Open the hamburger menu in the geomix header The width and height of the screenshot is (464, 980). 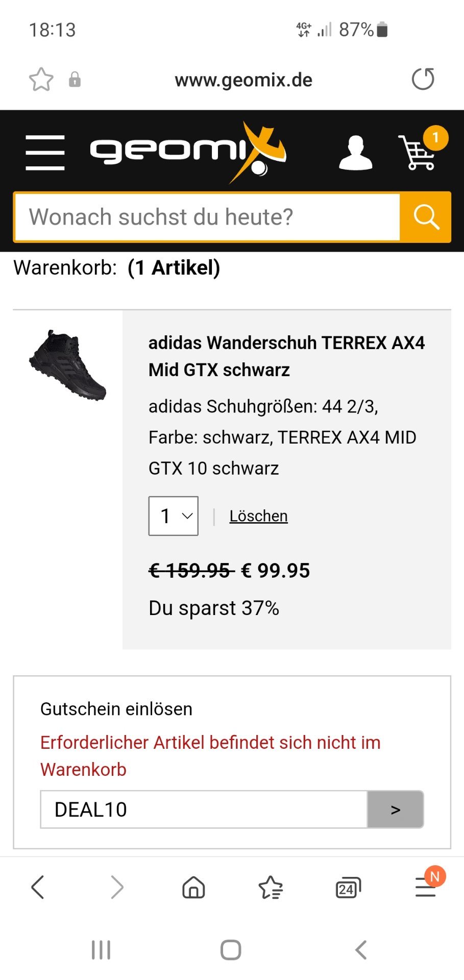click(45, 152)
